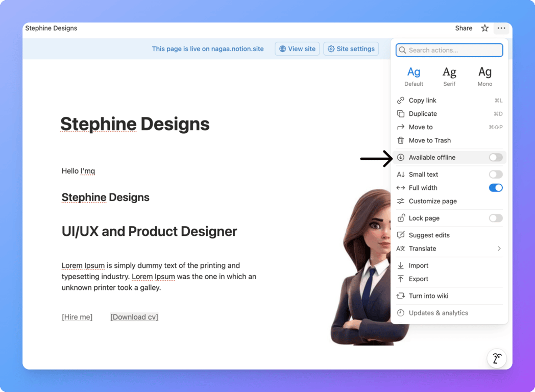Click the UI/UX and Product Designer heading

[x=149, y=231]
